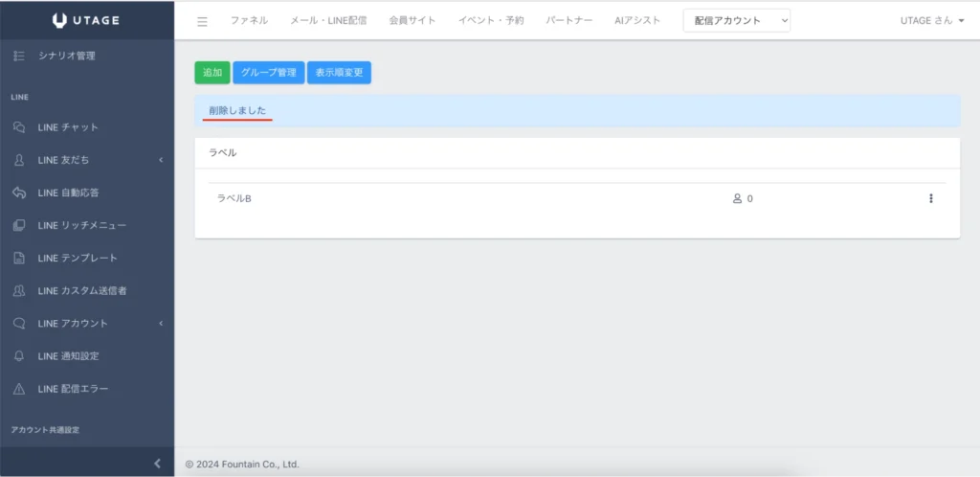Click the LINE 友だち person icon
980x477 pixels.
(x=19, y=160)
